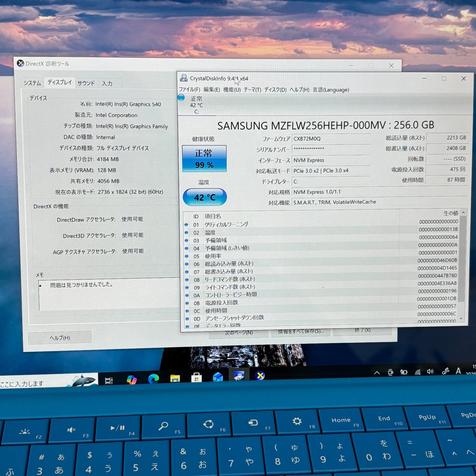Image resolution: width=476 pixels, height=476 pixels.
Task: Launch Copilot from the taskbar
Action: 132,380
